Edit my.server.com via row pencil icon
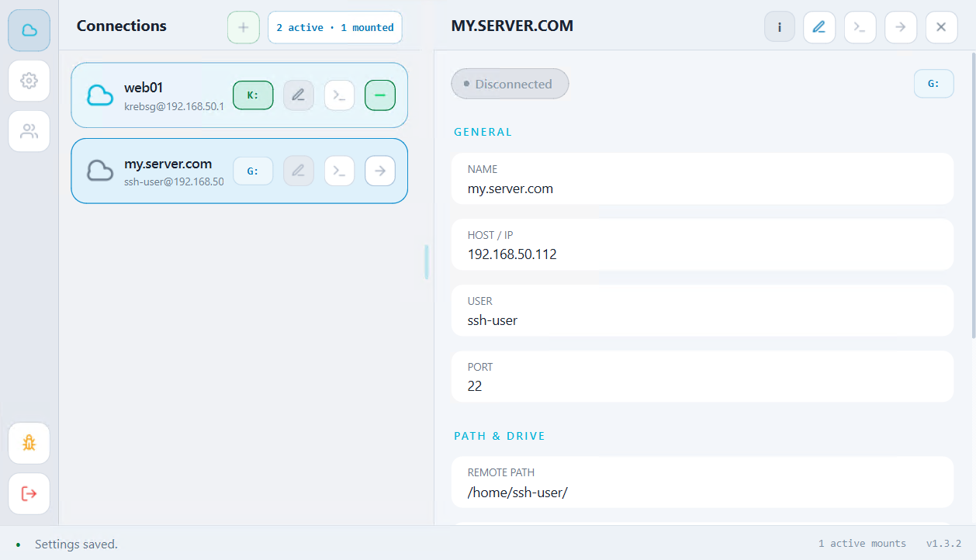The width and height of the screenshot is (976, 560). tap(299, 171)
